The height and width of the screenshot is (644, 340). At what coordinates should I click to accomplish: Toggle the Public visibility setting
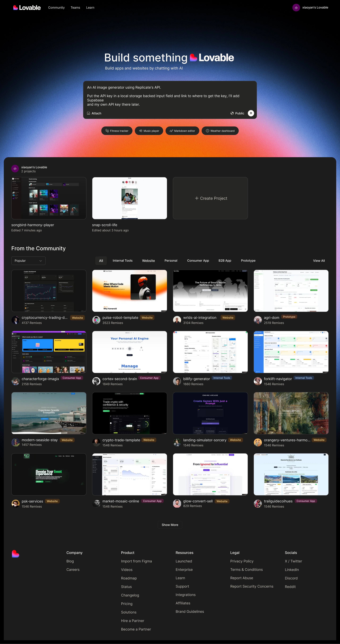(x=237, y=113)
